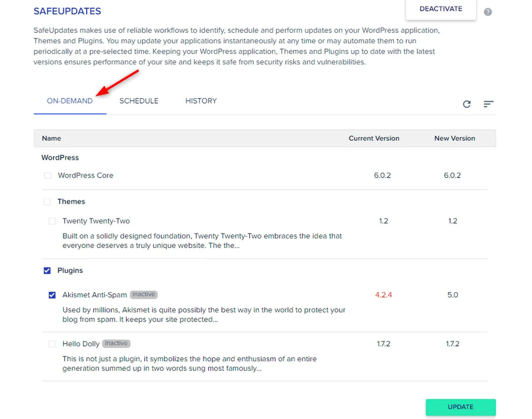Image resolution: width=532 pixels, height=419 pixels.
Task: Click the green Update button
Action: coord(461,407)
